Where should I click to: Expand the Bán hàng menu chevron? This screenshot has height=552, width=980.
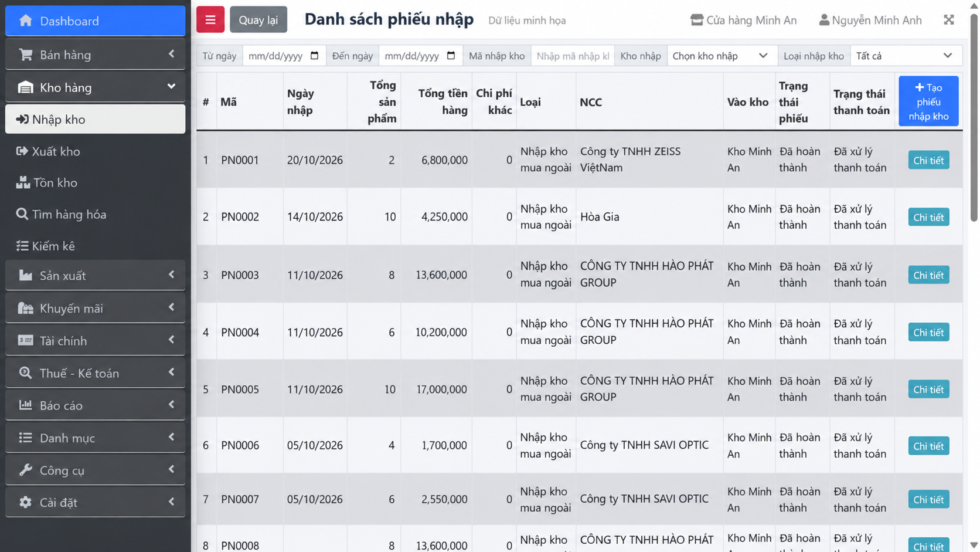(x=171, y=54)
